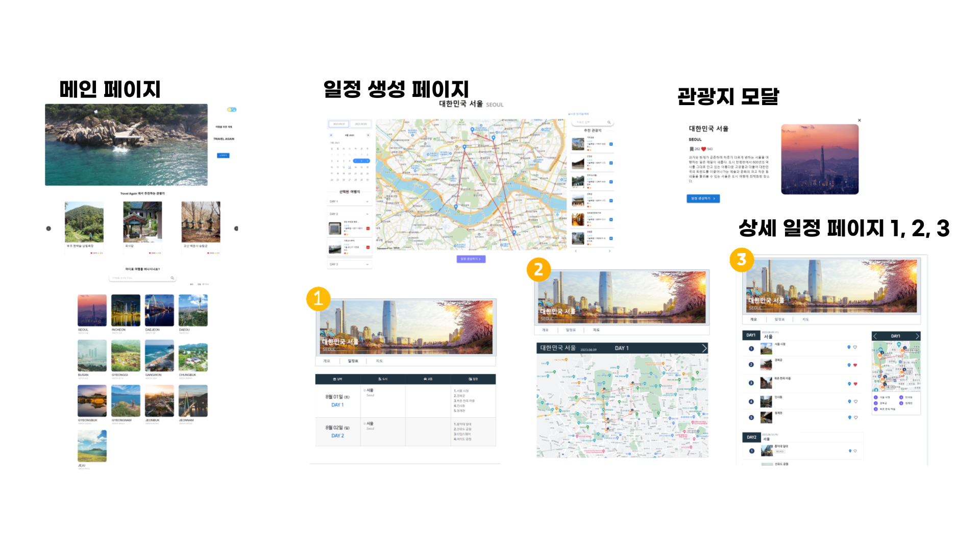
Task: Click the search icon on the main page search bar
Action: (x=173, y=277)
